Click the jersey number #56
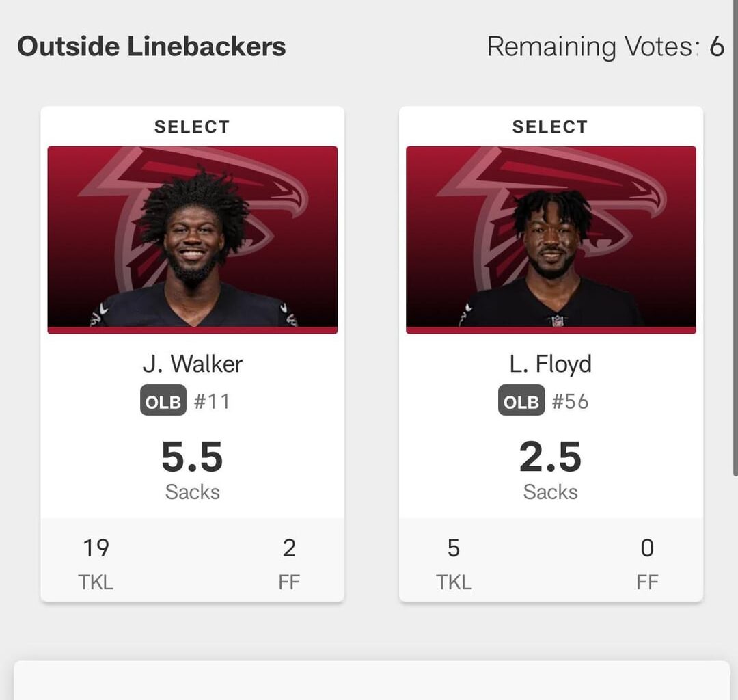Image resolution: width=738 pixels, height=700 pixels. pos(573,402)
